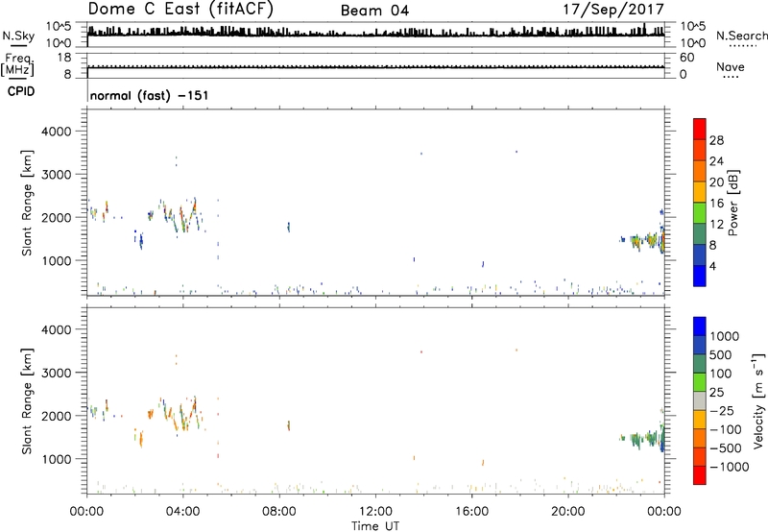
Task: Click the '60' Nave axis tick label
Action: [686, 58]
